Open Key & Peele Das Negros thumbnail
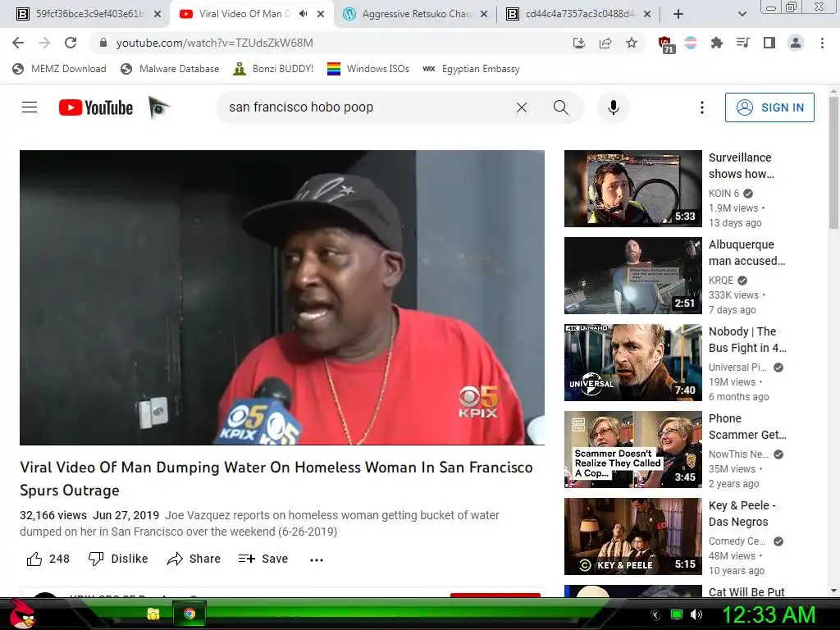This screenshot has width=840, height=630. (632, 536)
